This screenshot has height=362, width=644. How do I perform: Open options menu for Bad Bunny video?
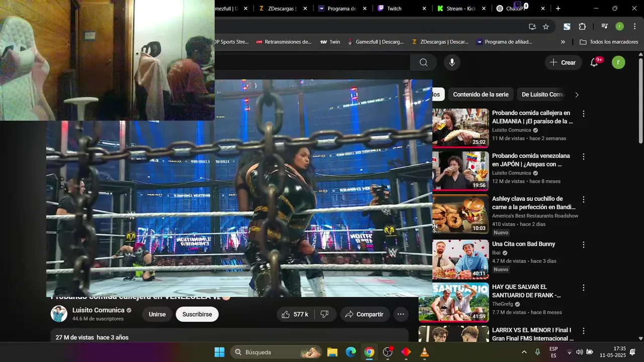584,244
